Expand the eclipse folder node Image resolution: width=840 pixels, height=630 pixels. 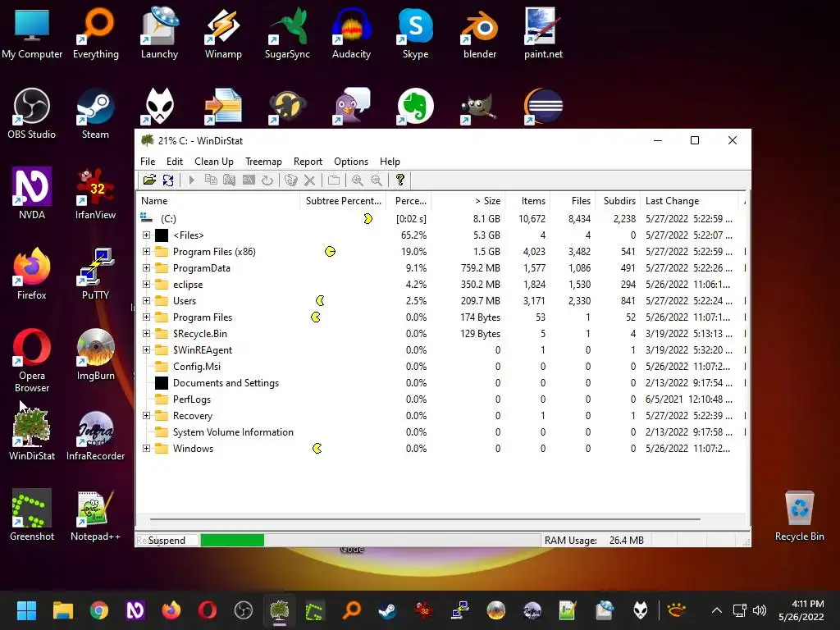[x=146, y=285]
